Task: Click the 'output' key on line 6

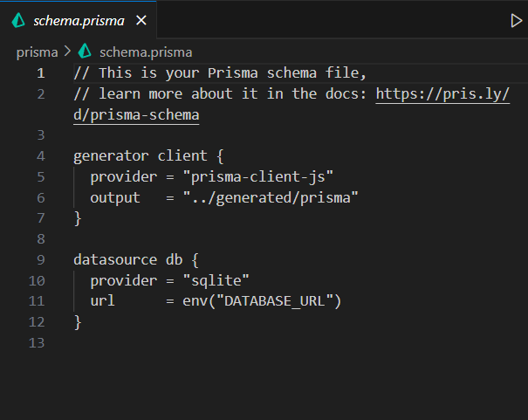Action: tap(115, 197)
